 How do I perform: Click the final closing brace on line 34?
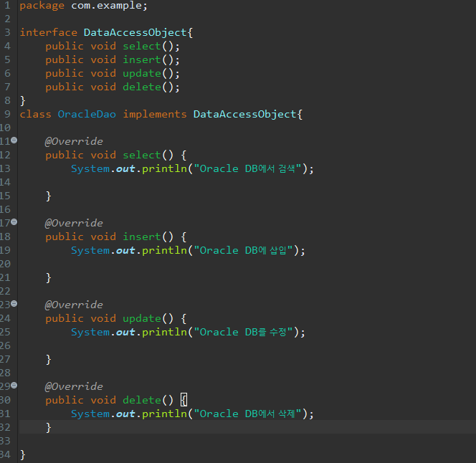coord(22,455)
